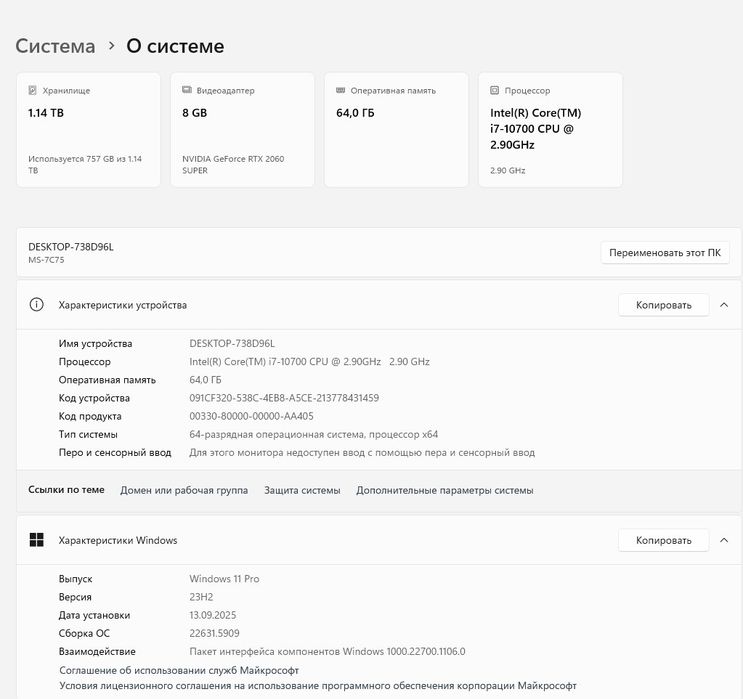This screenshot has height=699, width=743.
Task: Click the CPU icon in Процессор card
Action: coord(494,90)
